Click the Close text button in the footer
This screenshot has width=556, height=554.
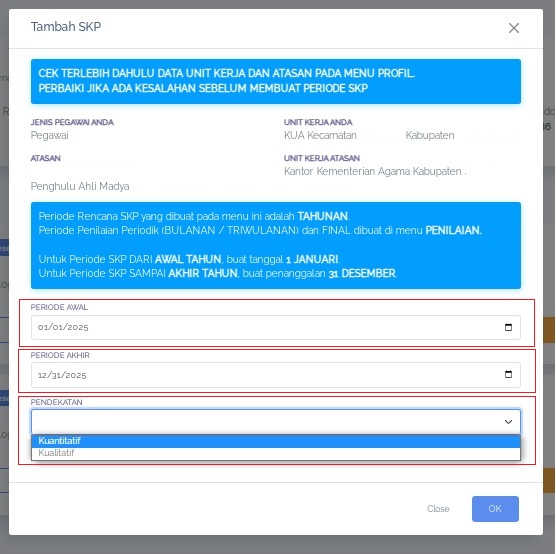tap(438, 509)
